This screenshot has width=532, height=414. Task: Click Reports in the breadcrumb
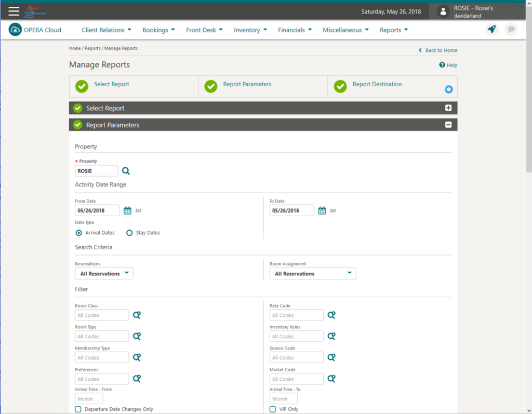pos(92,48)
